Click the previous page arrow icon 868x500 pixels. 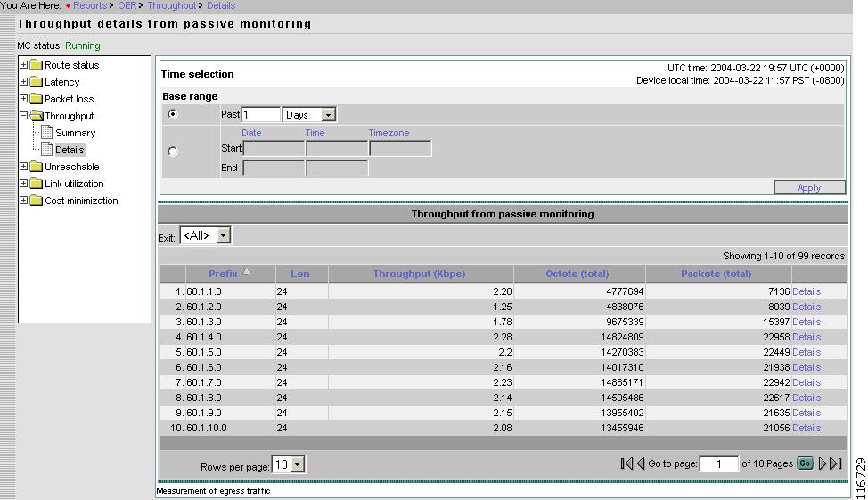[x=640, y=463]
